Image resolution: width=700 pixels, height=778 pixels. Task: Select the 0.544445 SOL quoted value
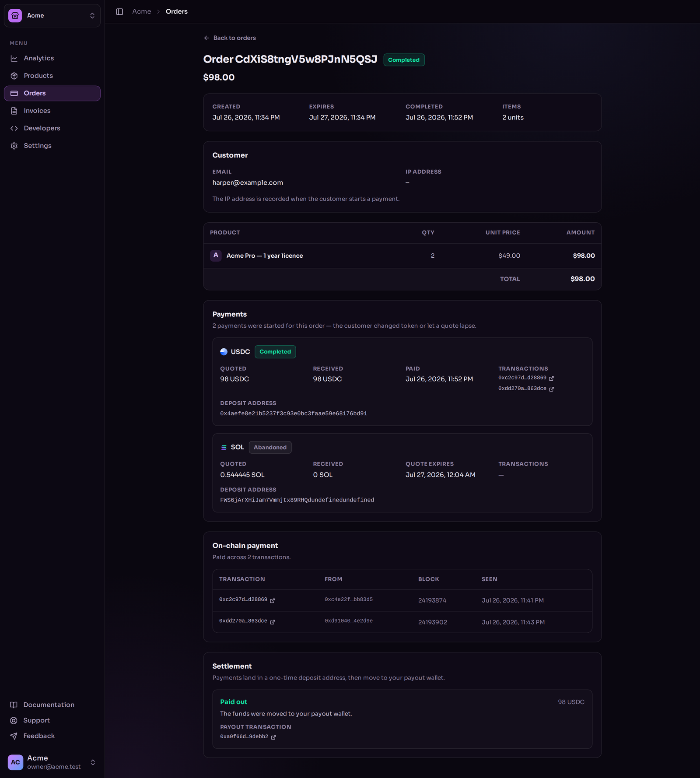242,475
